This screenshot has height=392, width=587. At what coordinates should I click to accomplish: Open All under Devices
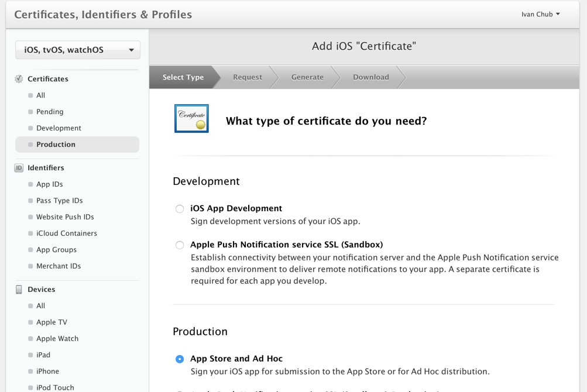pyautogui.click(x=40, y=306)
